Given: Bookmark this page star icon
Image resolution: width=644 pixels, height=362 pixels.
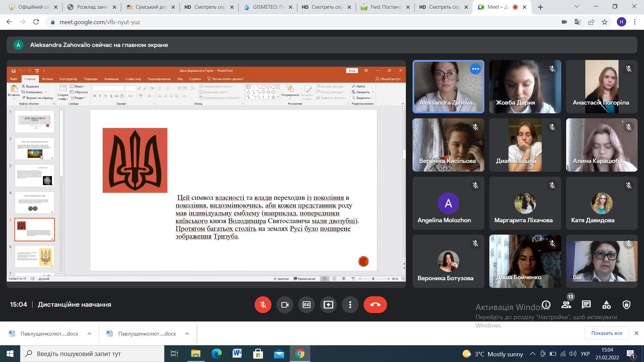Looking at the screenshot, I should coord(604,22).
